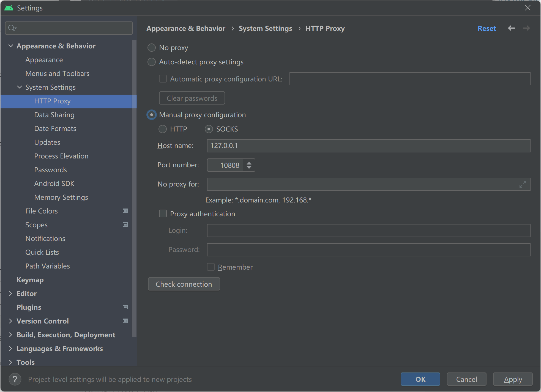Image resolution: width=541 pixels, height=392 pixels.
Task: Click into the Host name field
Action: (368, 146)
